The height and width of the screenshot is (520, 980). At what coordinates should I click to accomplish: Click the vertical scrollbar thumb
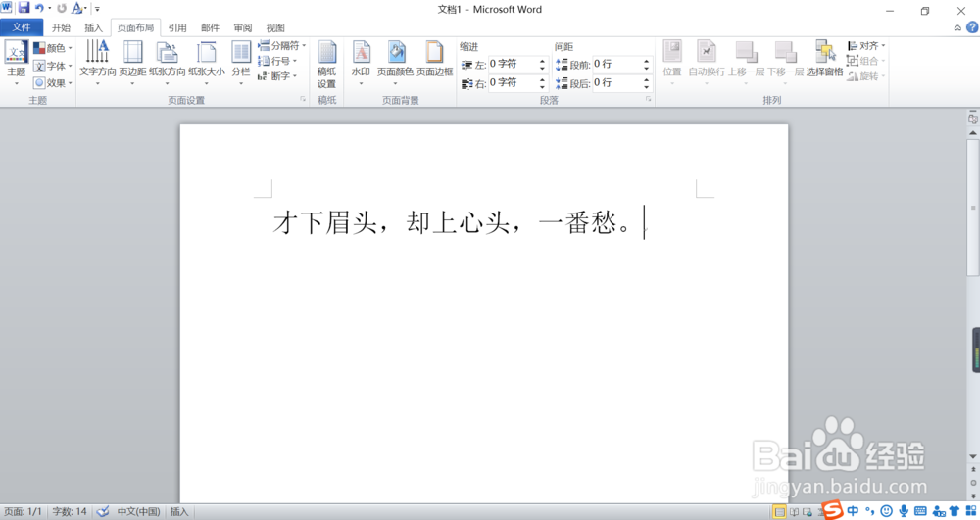[972, 208]
